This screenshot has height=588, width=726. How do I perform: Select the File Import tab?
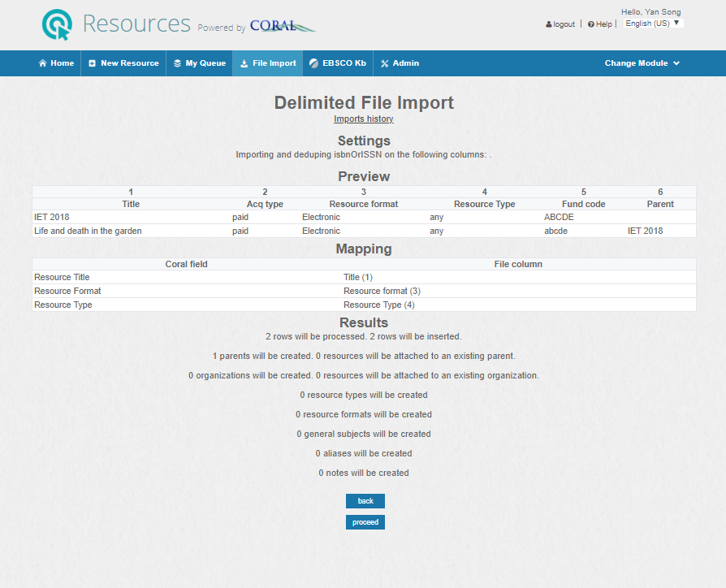point(268,63)
